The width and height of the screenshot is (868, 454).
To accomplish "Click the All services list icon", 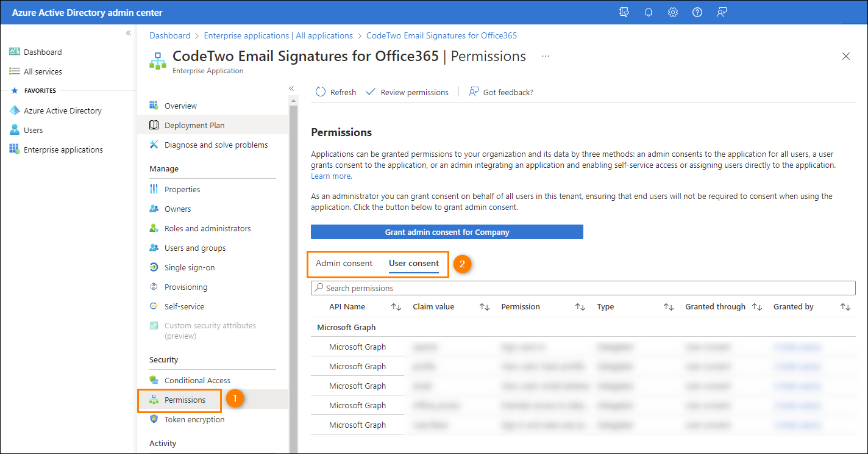I will coord(15,71).
